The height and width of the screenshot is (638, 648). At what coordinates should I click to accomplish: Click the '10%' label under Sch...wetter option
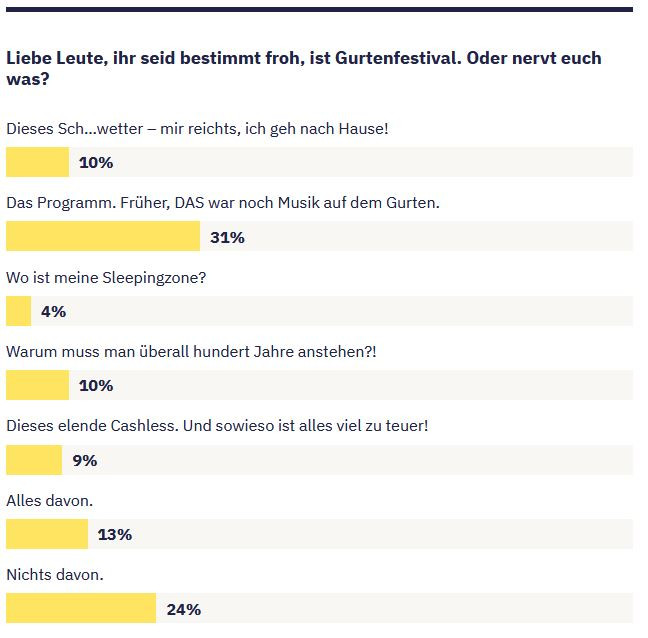(x=96, y=162)
